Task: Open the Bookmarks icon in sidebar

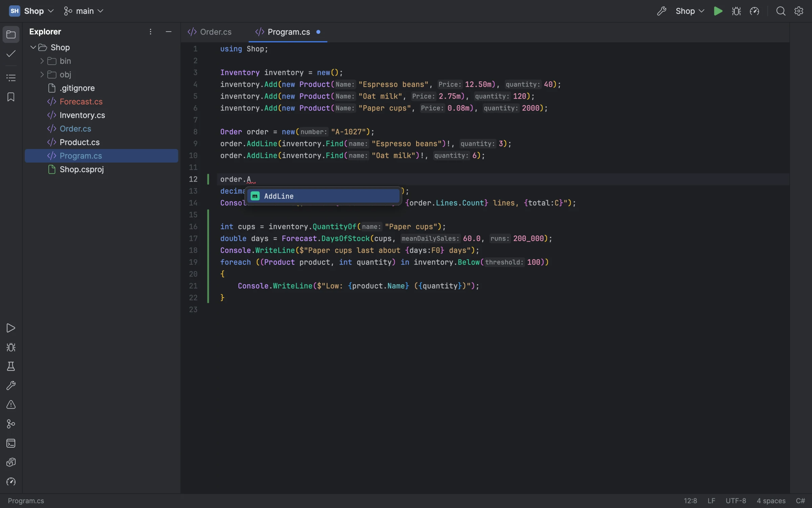Action: click(x=11, y=97)
